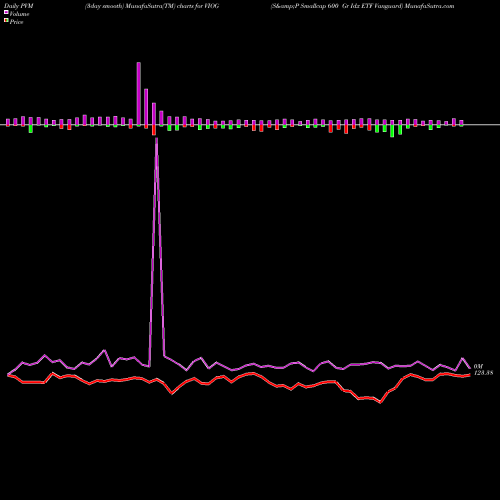500x500 pixels.
Task: Click the Volume legend color swatch
Action: pos(6,13)
